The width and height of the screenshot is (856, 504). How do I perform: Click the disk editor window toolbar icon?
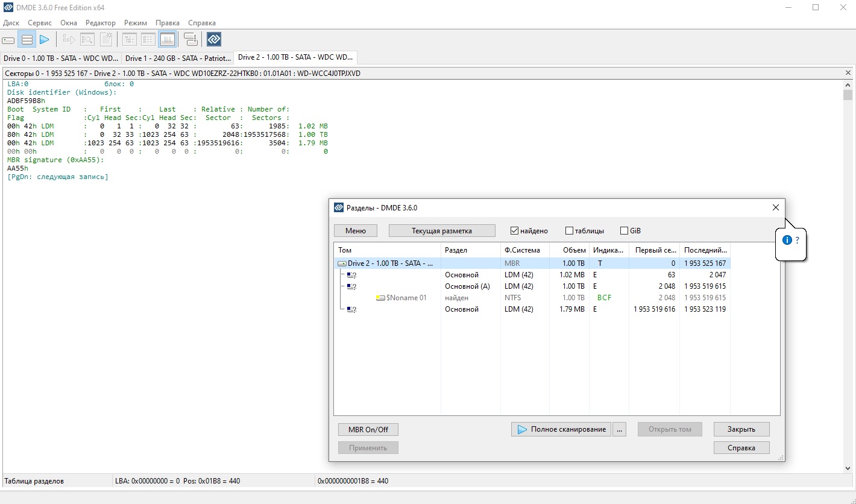(x=168, y=40)
